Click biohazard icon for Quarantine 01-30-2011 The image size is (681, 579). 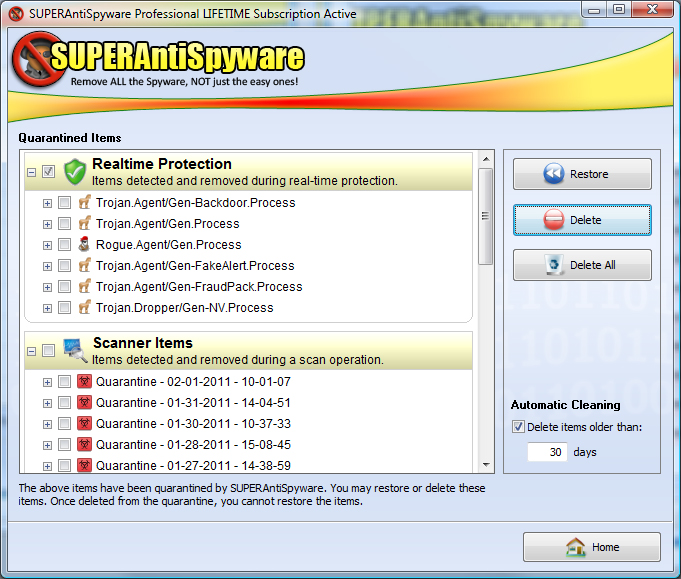(84, 423)
